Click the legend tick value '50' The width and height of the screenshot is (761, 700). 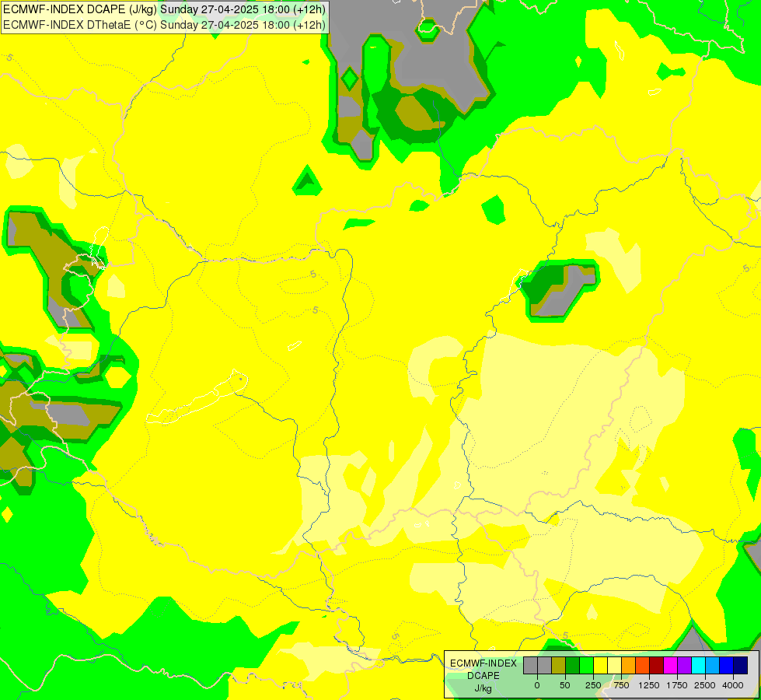tap(565, 685)
